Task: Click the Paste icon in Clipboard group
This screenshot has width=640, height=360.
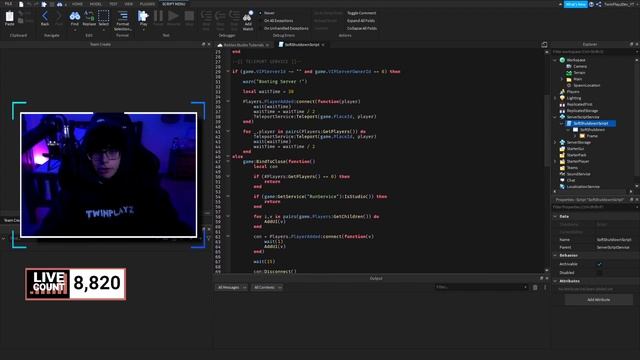Action: pos(9,16)
